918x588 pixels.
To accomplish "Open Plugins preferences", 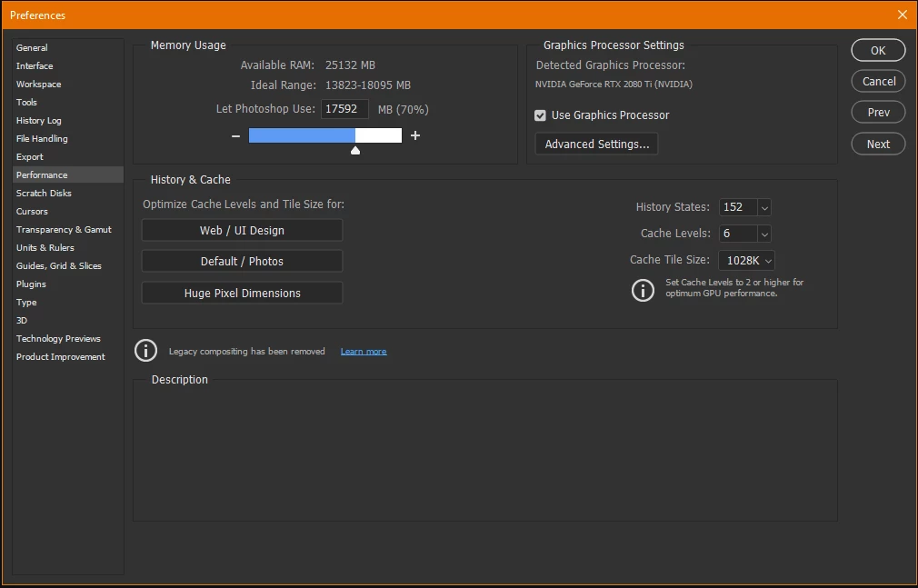I will pos(68,284).
